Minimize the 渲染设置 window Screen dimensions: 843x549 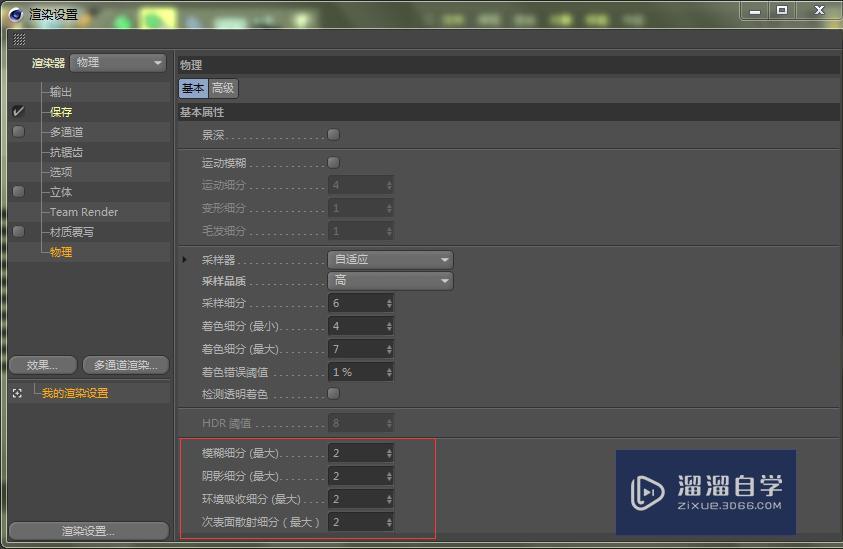click(755, 11)
